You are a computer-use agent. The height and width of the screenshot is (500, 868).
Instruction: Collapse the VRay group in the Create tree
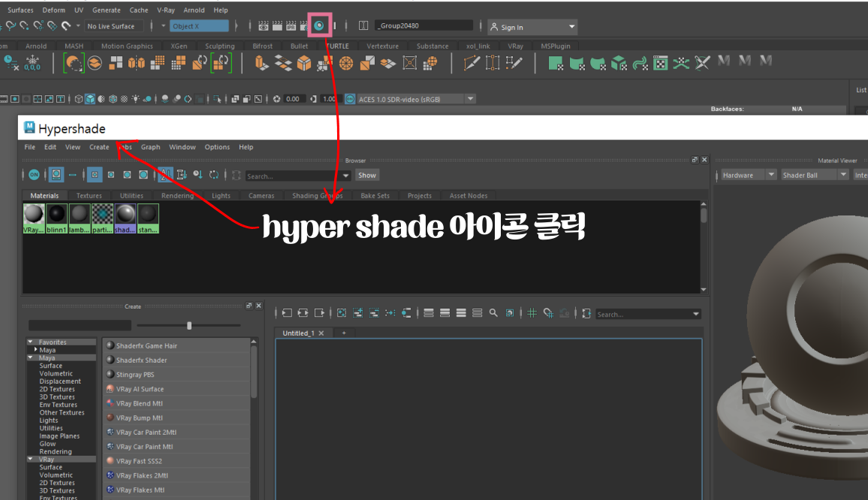click(31, 459)
